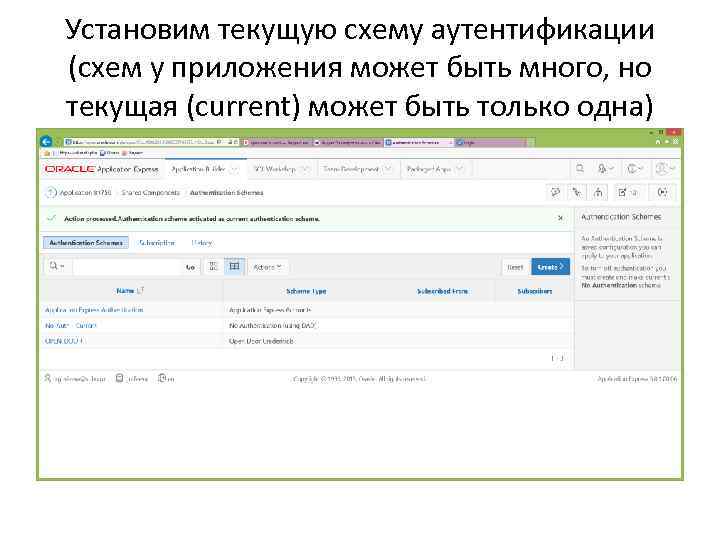Sort by the Name column header
720x540 pixels.
[125, 291]
